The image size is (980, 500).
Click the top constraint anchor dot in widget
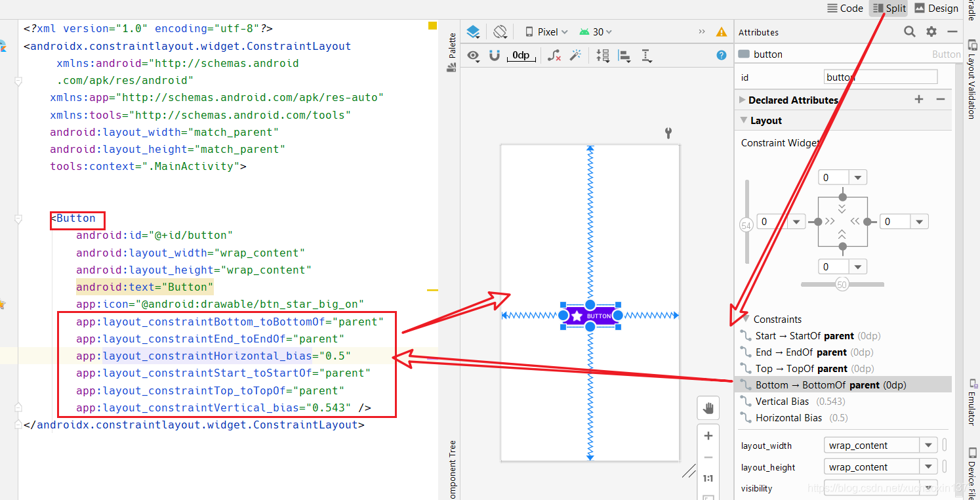843,197
